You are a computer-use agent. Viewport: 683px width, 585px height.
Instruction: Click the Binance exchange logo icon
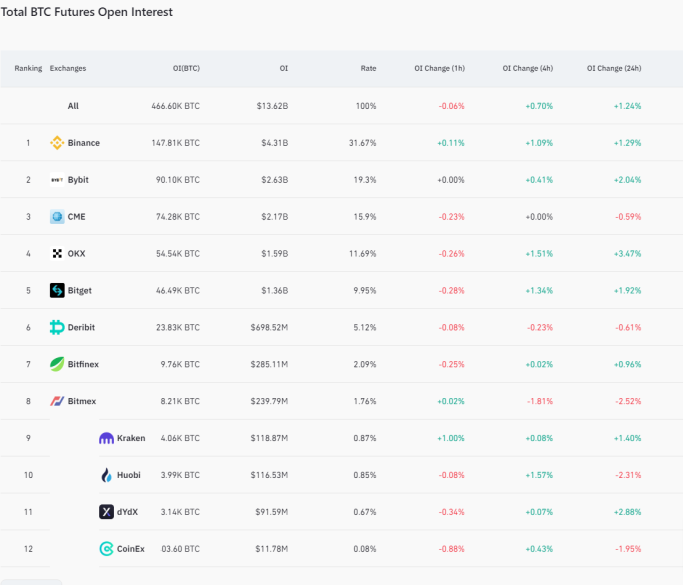(57, 143)
